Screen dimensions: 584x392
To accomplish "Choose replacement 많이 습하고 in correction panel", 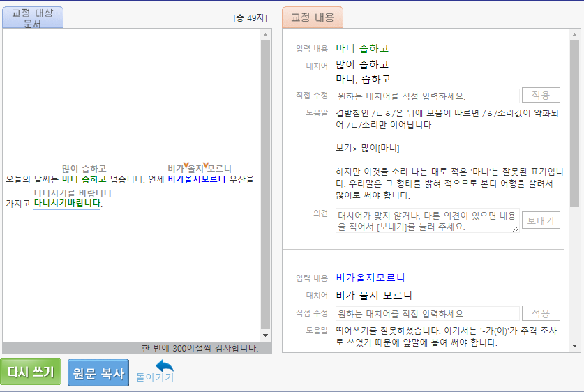I will tap(362, 64).
